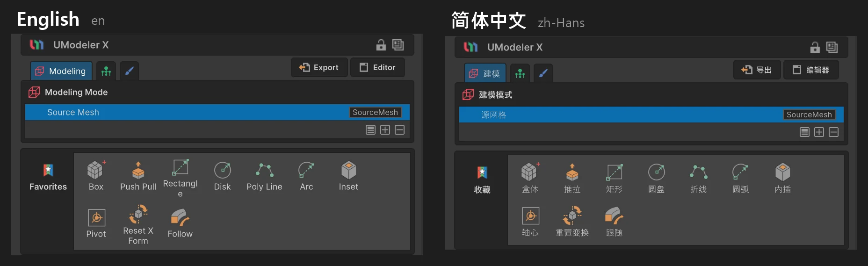Select the 源网格 row
Image resolution: width=868 pixels, height=266 pixels.
[x=651, y=115]
